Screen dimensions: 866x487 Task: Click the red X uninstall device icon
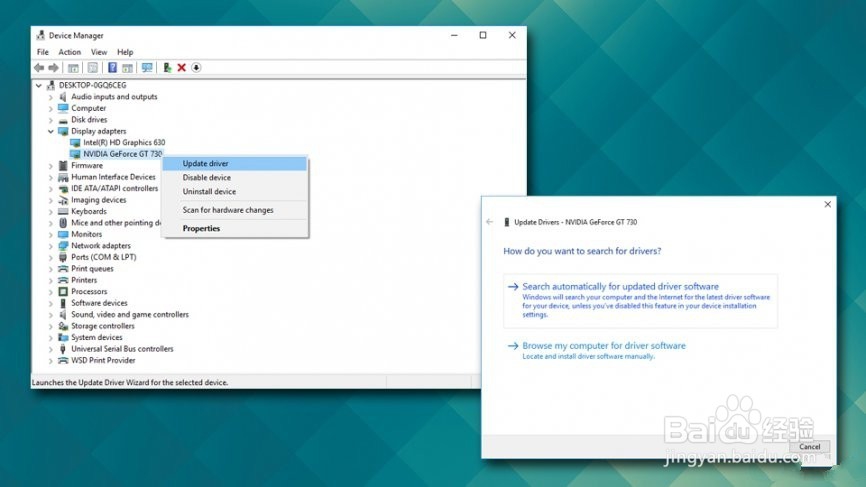pyautogui.click(x=181, y=67)
